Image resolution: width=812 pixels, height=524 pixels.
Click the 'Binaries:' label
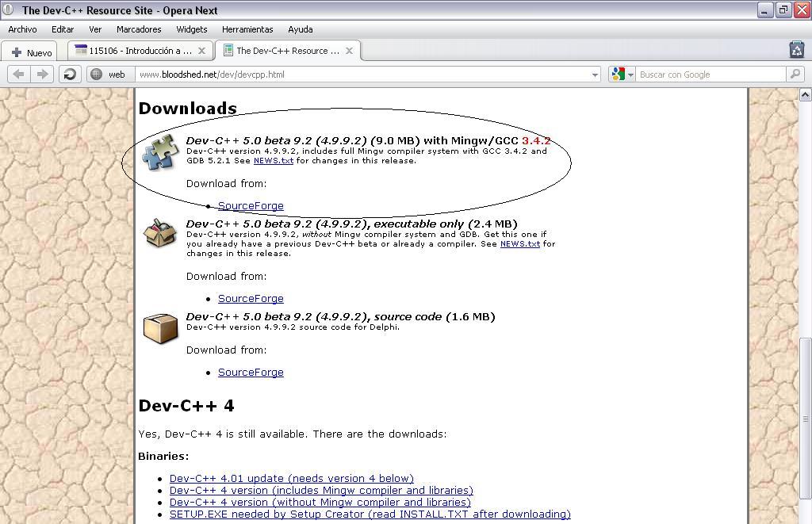pos(163,456)
